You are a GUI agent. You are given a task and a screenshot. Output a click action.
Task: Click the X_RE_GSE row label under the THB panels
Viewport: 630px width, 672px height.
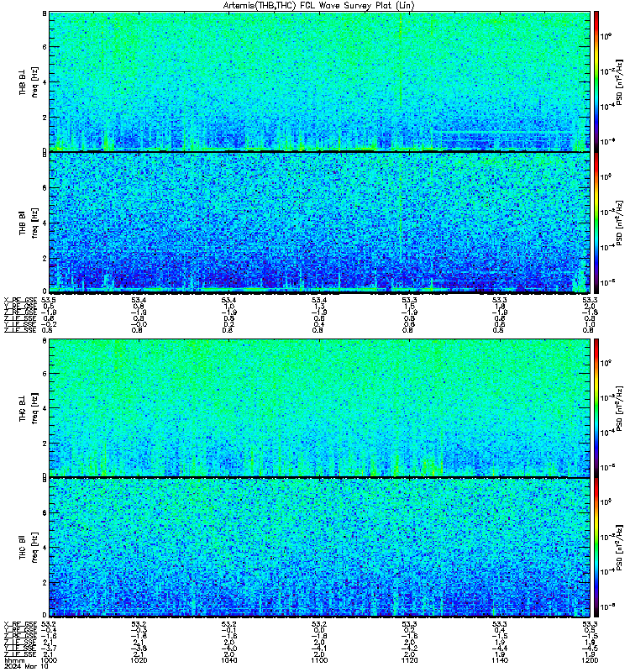pyautogui.click(x=20, y=300)
